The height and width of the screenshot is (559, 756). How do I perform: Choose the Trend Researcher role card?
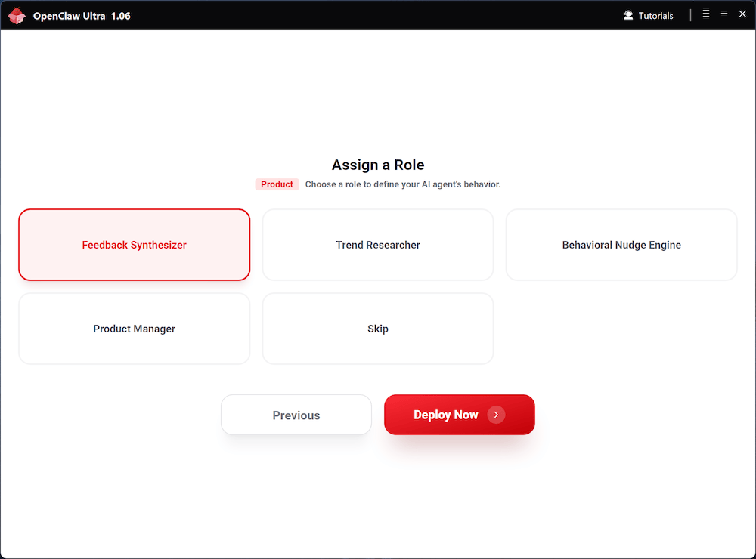coord(378,245)
